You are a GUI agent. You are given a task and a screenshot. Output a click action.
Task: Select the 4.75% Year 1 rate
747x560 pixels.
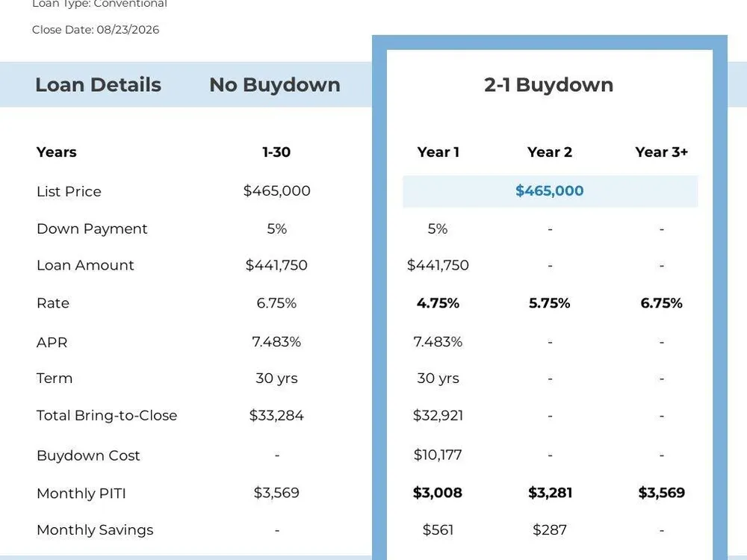coord(438,303)
